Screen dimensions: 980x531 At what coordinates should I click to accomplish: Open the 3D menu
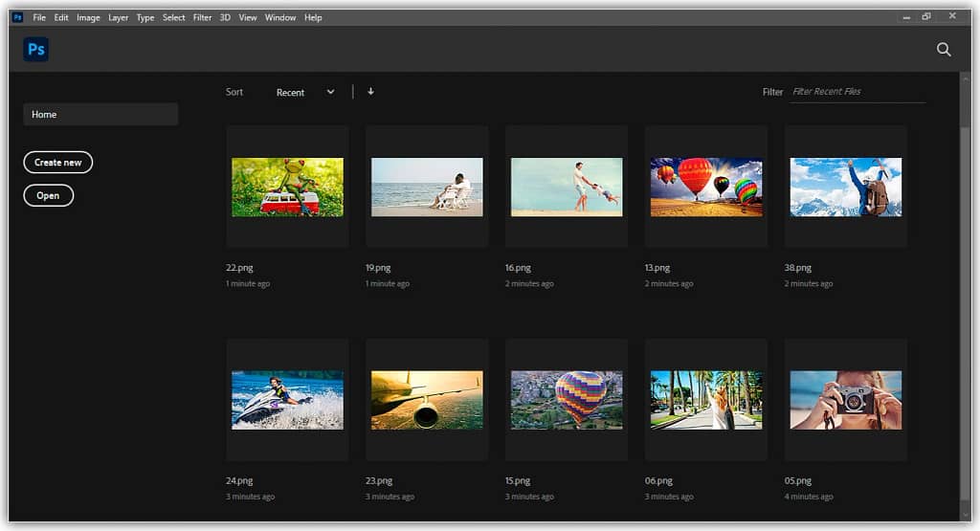[x=225, y=17]
